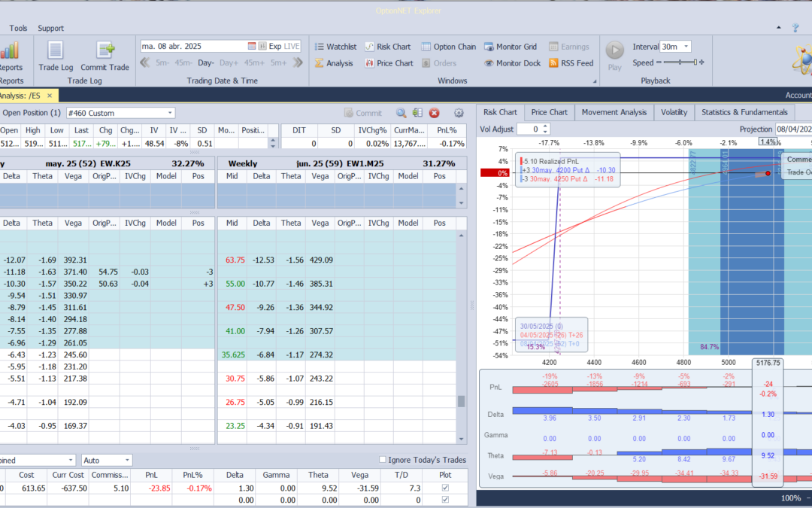
Task: Adjust the playback Speed slider
Action: (x=680, y=62)
